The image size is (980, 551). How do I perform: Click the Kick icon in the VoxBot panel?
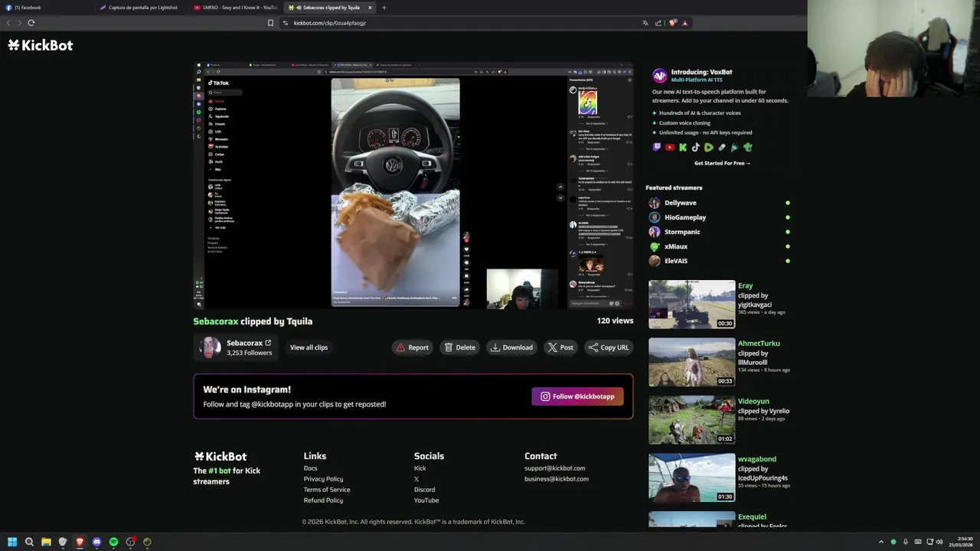pos(683,148)
